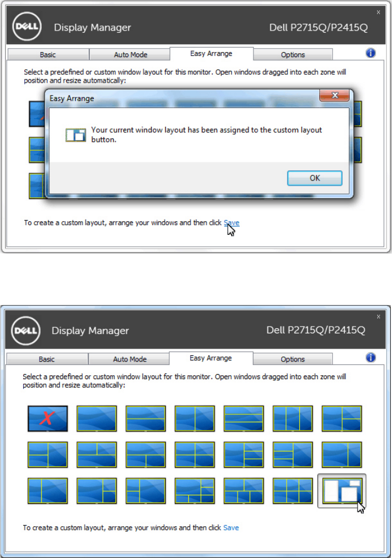The height and width of the screenshot is (558, 392).
Task: Open the Basic tab in the dialog-free window
Action: coord(47,359)
